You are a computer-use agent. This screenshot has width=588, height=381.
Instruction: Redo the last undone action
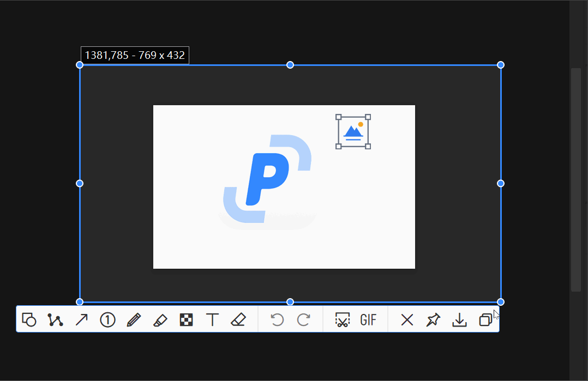(304, 320)
